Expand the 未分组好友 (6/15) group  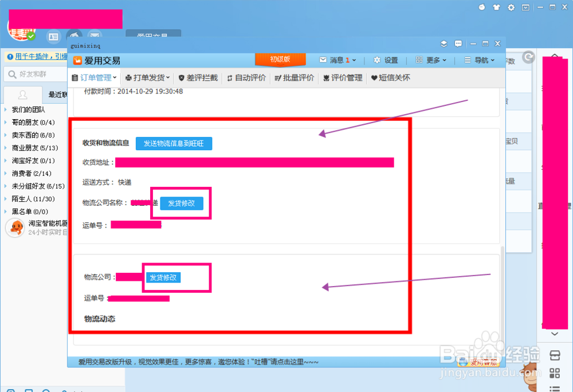(x=34, y=186)
